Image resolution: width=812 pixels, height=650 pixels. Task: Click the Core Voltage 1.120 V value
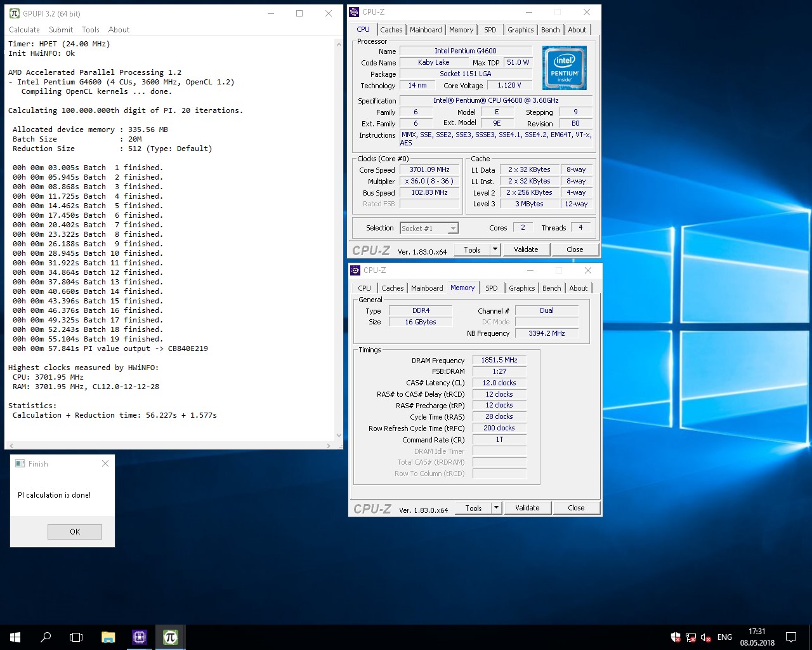pyautogui.click(x=509, y=85)
